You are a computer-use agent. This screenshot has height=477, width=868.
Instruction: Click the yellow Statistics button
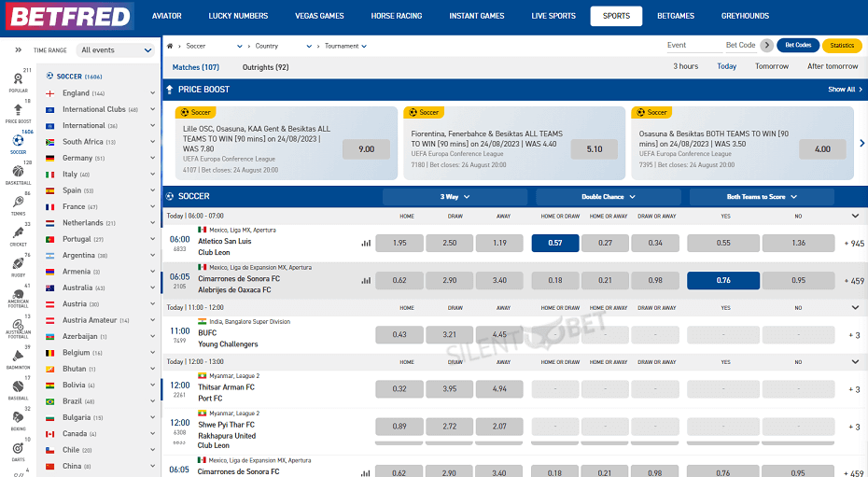(x=842, y=46)
